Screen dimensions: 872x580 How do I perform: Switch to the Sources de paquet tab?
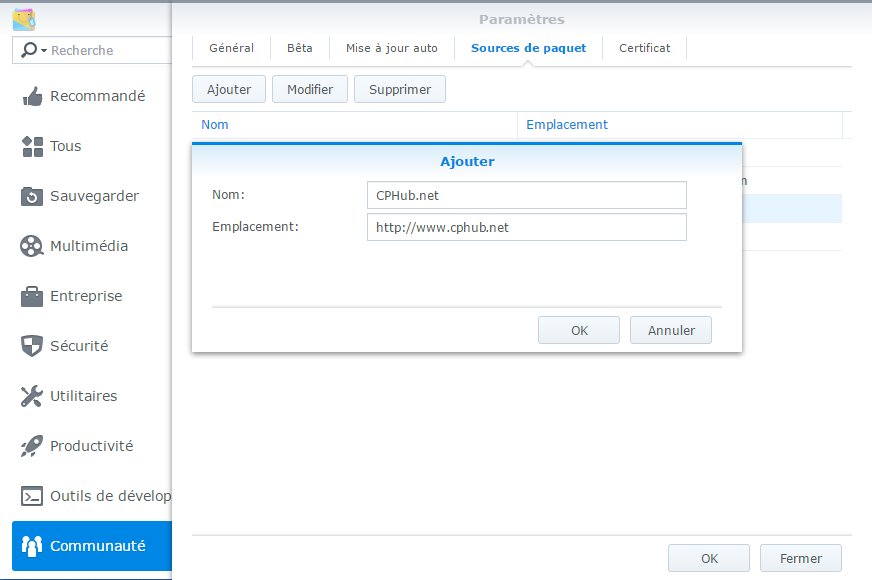tap(528, 48)
